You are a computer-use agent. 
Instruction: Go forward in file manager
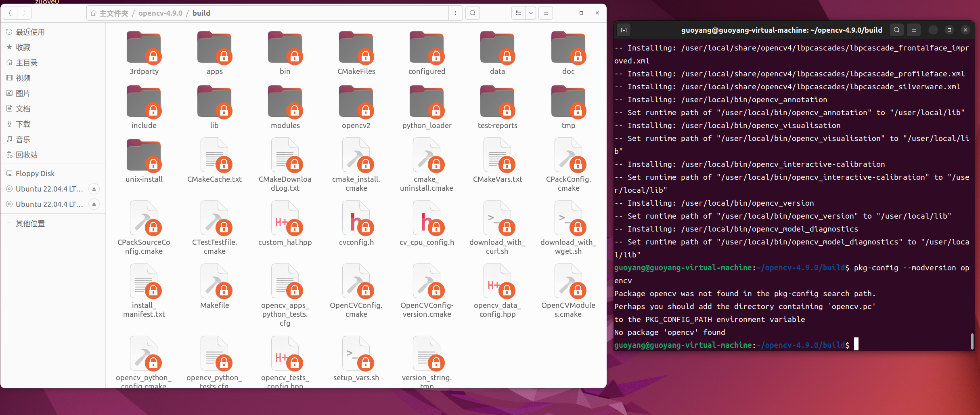tap(24, 13)
